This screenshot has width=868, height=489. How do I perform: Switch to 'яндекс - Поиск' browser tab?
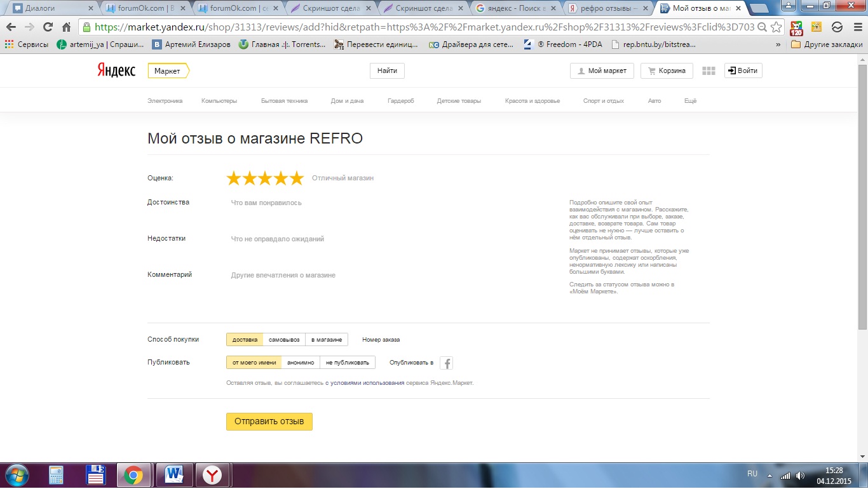[515, 8]
